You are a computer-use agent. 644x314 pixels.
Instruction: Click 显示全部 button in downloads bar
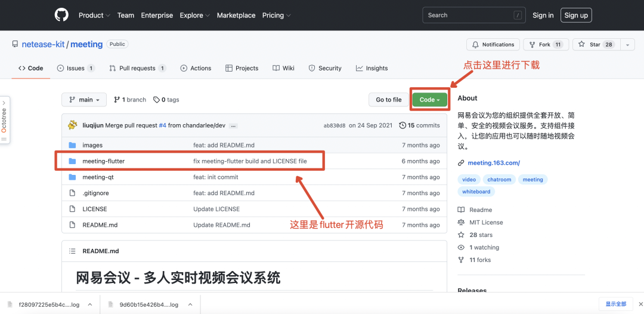tap(615, 304)
